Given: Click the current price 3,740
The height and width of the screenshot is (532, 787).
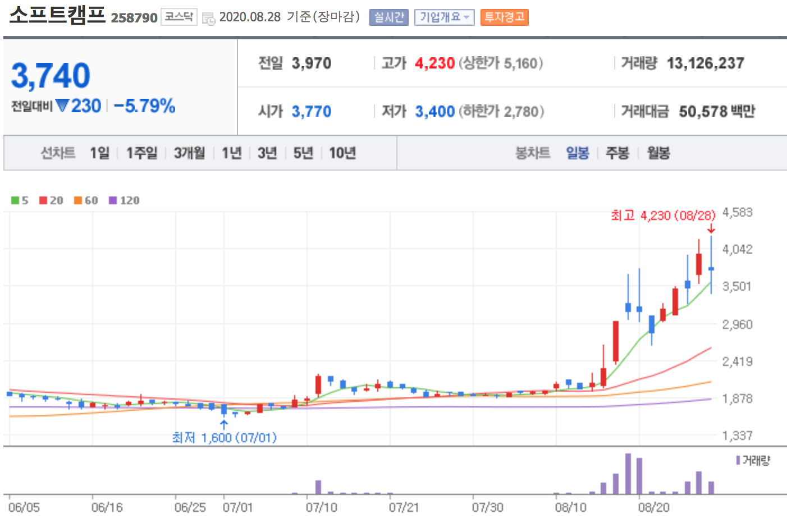Looking at the screenshot, I should (x=51, y=75).
